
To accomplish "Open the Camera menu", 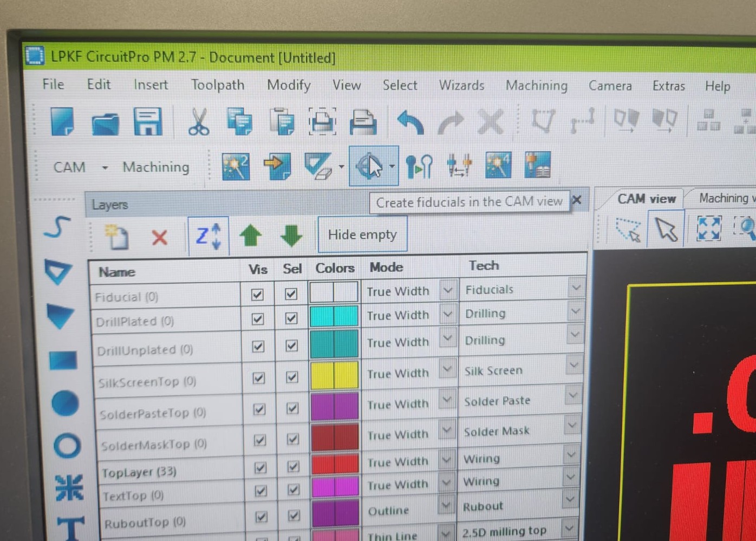I will pyautogui.click(x=610, y=86).
